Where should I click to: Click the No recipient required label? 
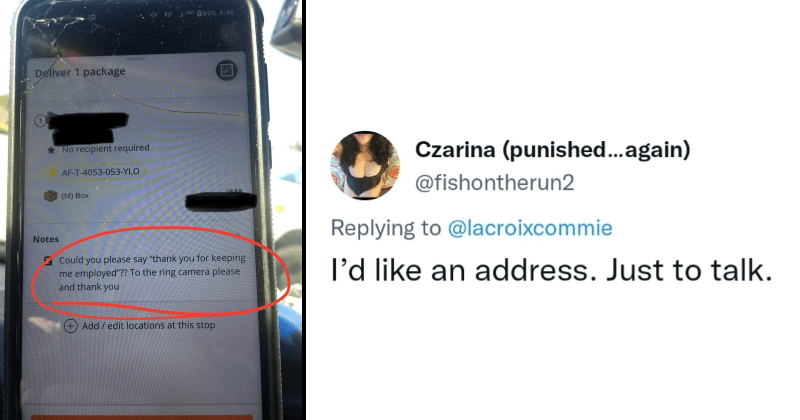click(x=106, y=149)
